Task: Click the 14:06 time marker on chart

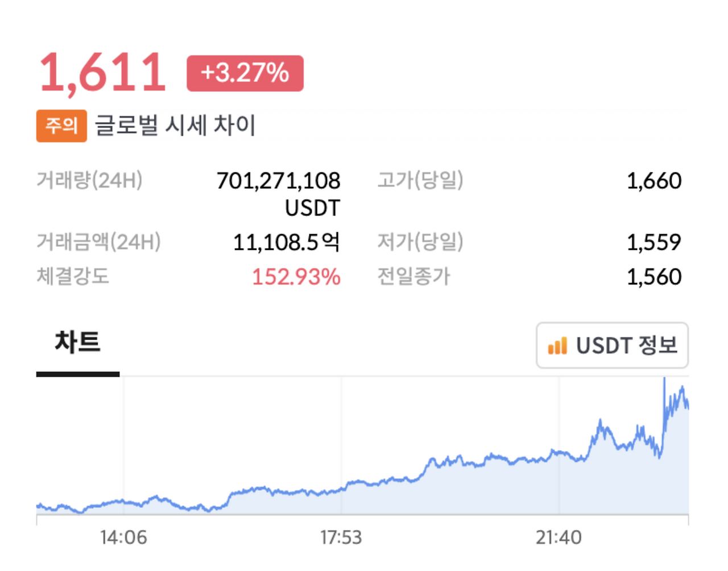Action: [x=123, y=535]
